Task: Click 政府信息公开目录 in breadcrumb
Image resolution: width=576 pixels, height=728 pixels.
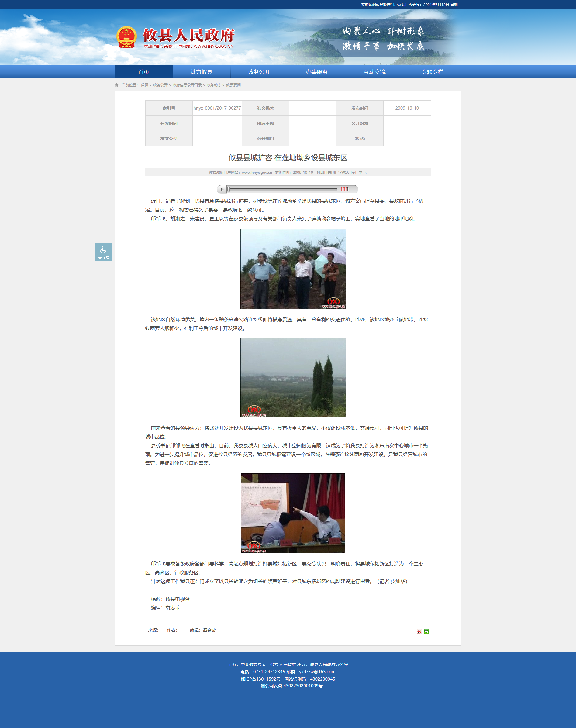Action: [187, 85]
